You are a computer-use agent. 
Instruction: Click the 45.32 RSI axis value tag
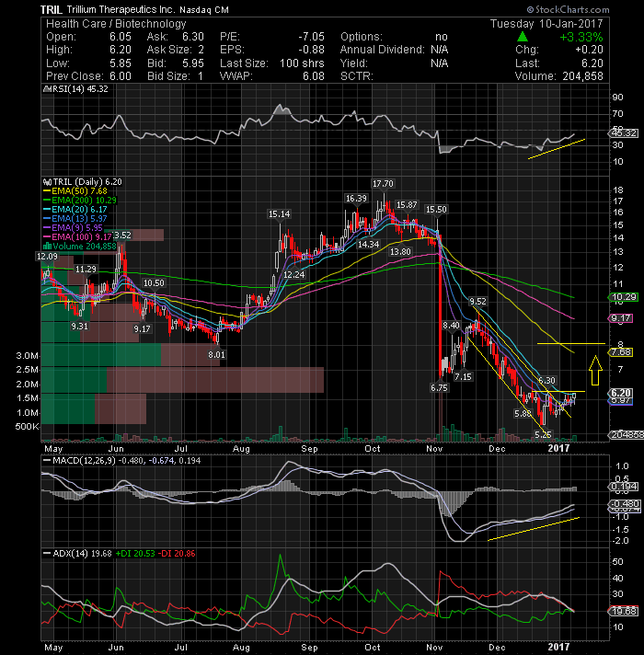coord(624,133)
